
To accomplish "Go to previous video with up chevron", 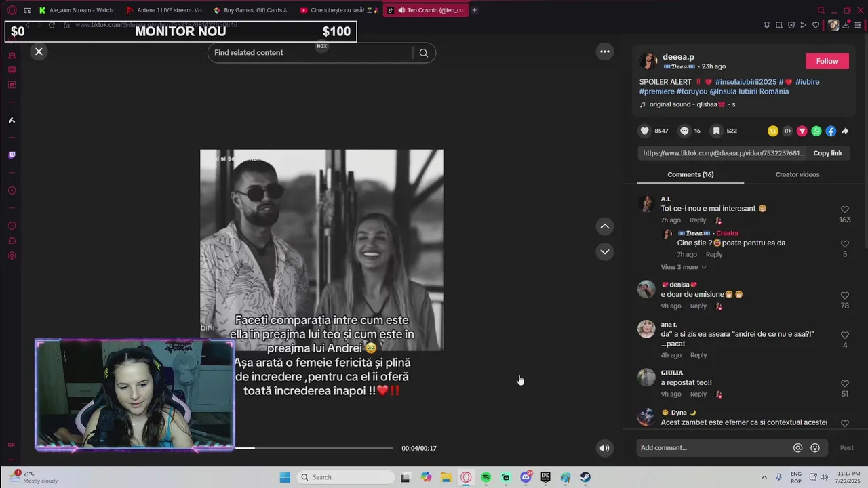I will coord(605,226).
